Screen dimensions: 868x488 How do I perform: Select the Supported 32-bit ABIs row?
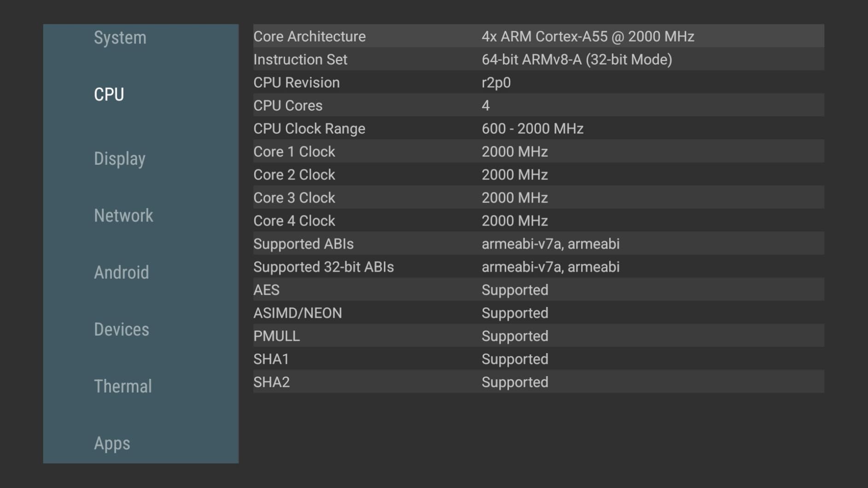click(538, 267)
